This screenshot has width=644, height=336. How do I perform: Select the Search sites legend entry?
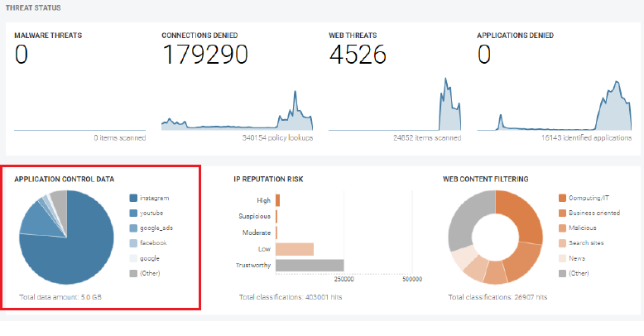pos(587,243)
